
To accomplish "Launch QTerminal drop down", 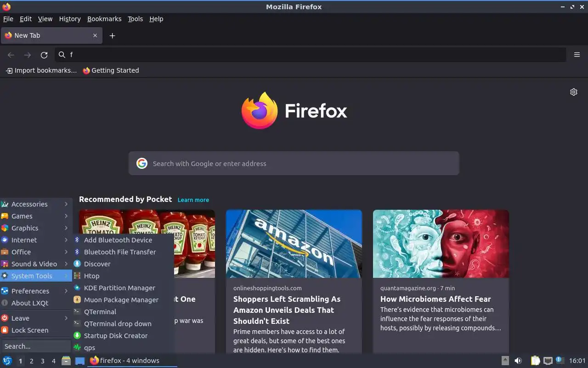I will point(123,324).
